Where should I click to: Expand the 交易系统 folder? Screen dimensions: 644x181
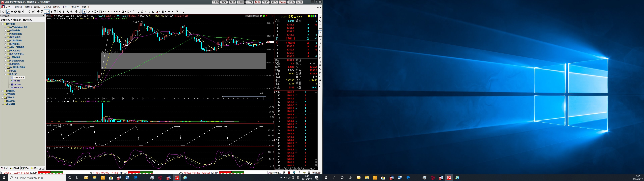pyautogui.click(x=2, y=94)
